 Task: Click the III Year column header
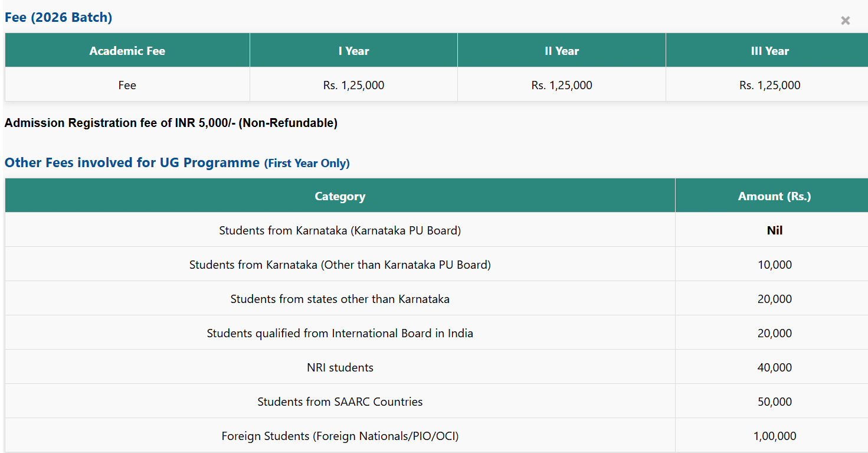[769, 51]
